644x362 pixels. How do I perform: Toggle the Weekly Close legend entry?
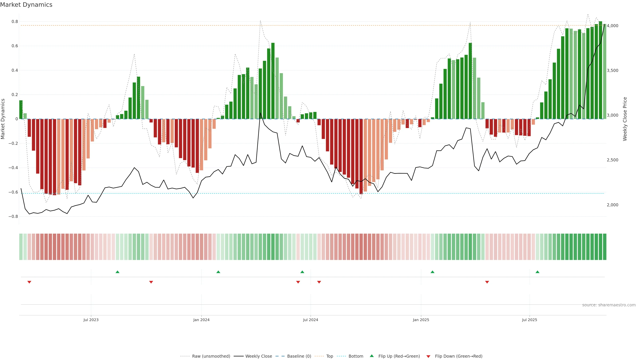pos(258,356)
